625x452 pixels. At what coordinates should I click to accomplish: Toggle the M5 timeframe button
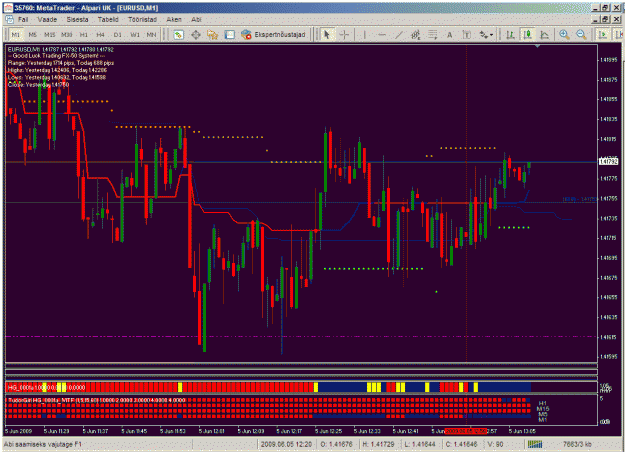(x=33, y=35)
